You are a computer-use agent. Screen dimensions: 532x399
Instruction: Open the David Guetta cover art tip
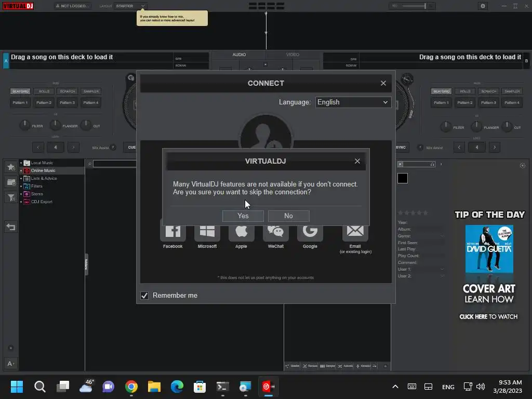tap(489, 249)
